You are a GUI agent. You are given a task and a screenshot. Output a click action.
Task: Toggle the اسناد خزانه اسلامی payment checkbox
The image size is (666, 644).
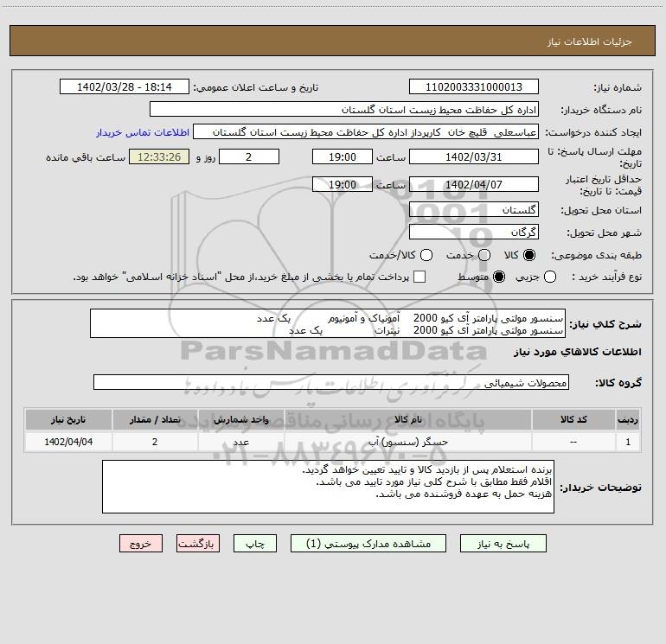pyautogui.click(x=419, y=277)
